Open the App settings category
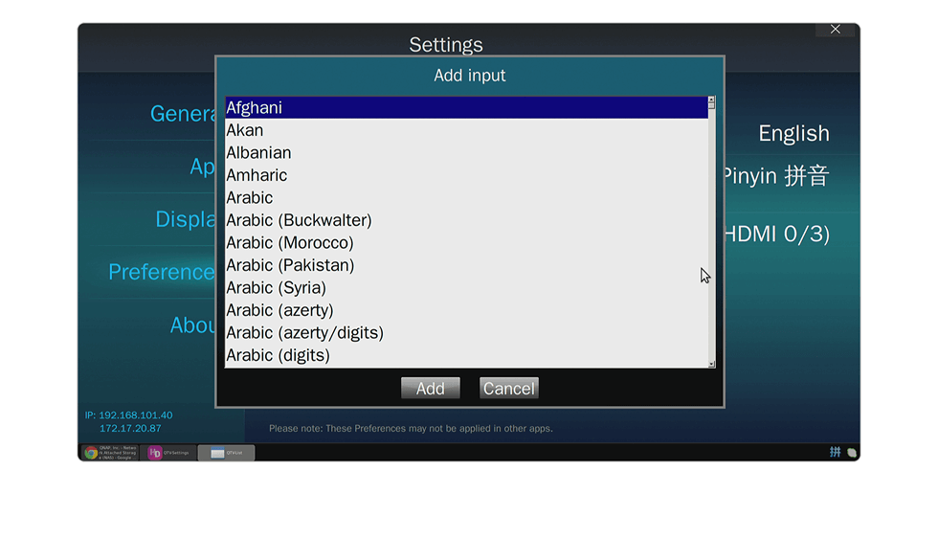This screenshot has height=560, width=938. [x=201, y=166]
